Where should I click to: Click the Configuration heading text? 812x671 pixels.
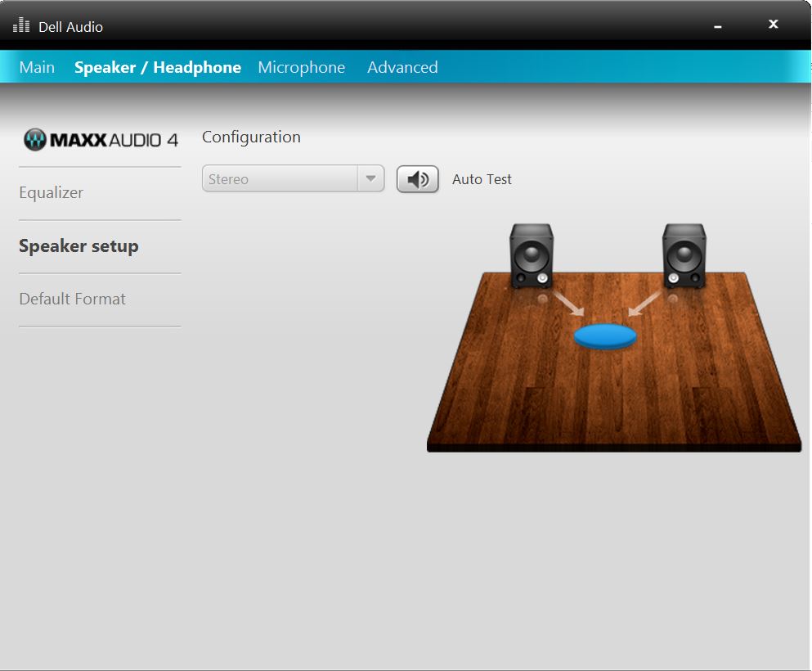[x=251, y=137]
